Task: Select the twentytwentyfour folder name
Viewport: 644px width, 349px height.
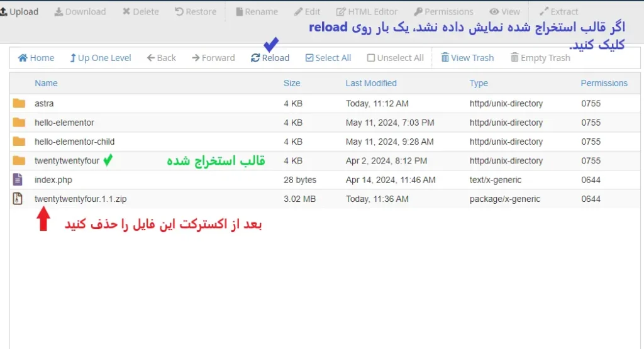Action: pyautogui.click(x=67, y=160)
